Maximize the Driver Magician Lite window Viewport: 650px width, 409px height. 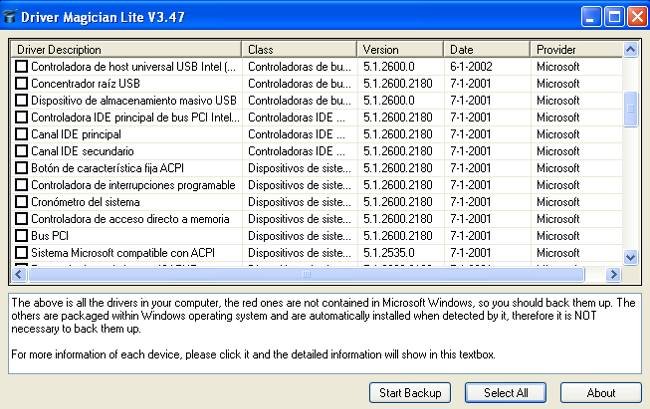pos(614,17)
